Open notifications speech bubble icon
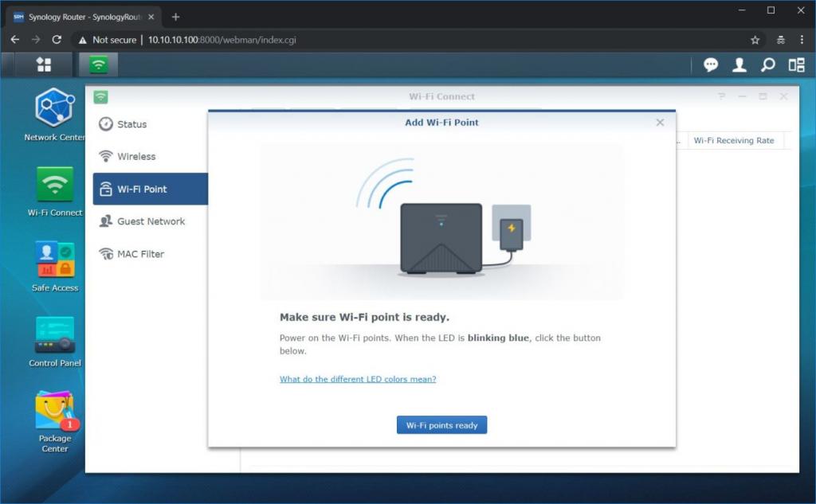Image resolution: width=816 pixels, height=504 pixels. pos(711,65)
